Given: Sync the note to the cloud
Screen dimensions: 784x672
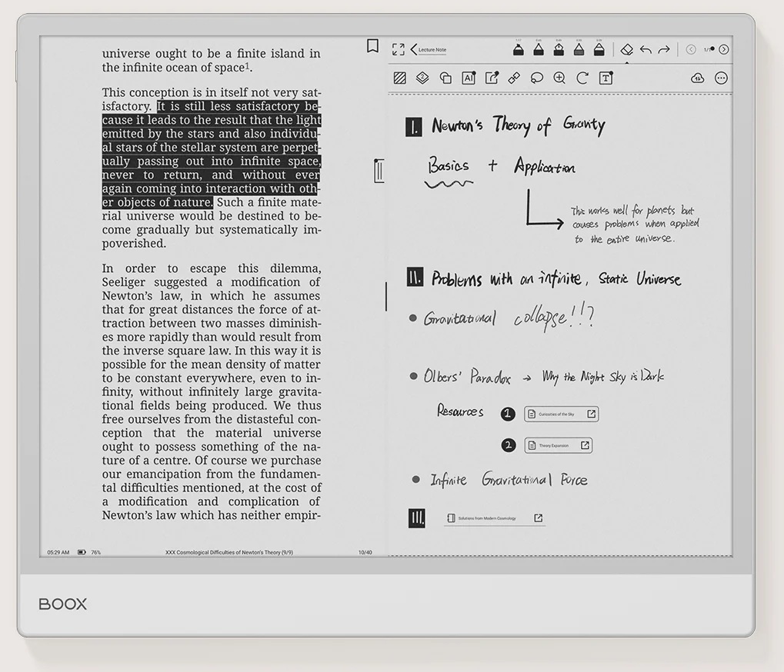Looking at the screenshot, I should [x=698, y=78].
